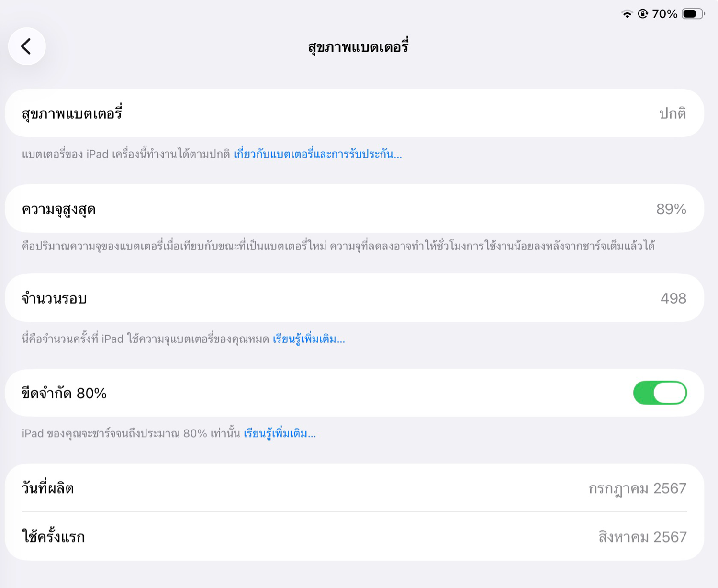Tap the ปกติ battery health value
This screenshot has height=588, width=718.
[673, 113]
